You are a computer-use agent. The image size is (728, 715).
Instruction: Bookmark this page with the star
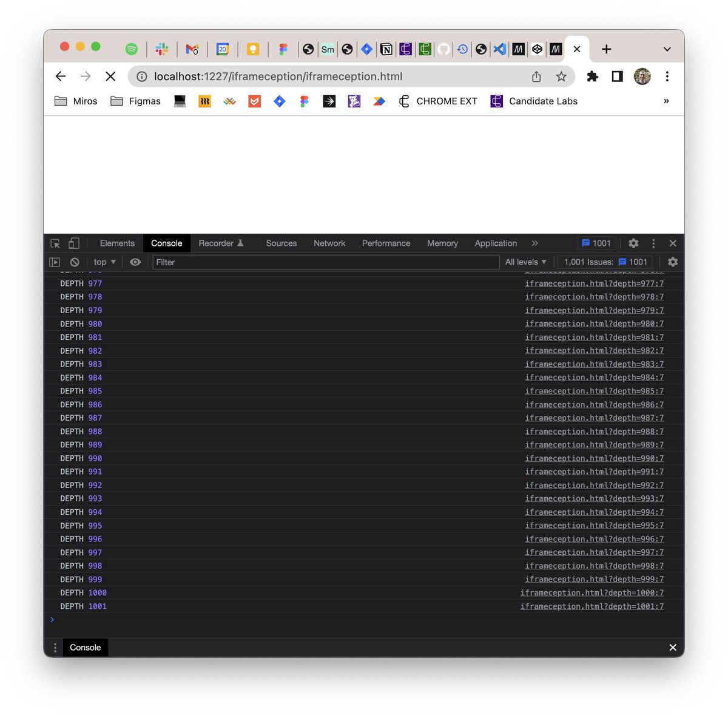561,76
